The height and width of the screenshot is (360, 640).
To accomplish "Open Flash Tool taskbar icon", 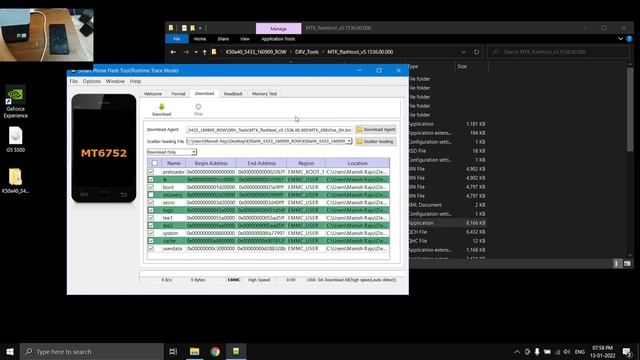I will click(236, 351).
